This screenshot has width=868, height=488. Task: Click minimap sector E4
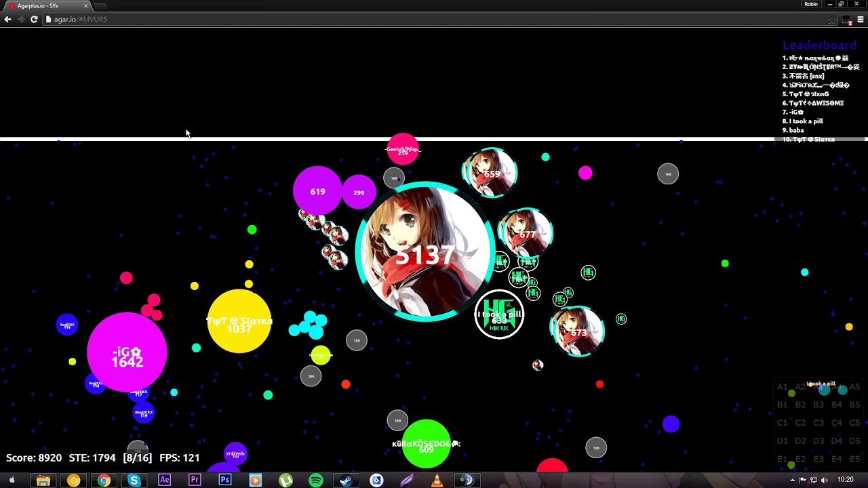[837, 459]
